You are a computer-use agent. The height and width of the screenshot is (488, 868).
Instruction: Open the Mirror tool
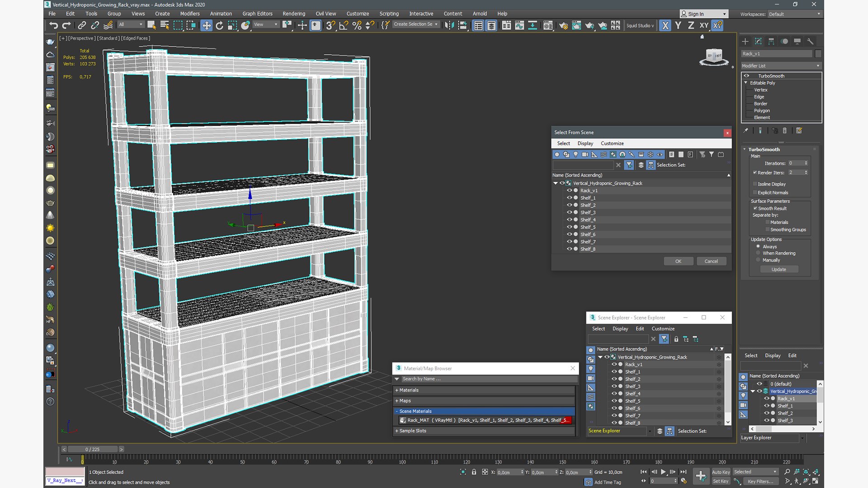point(449,25)
